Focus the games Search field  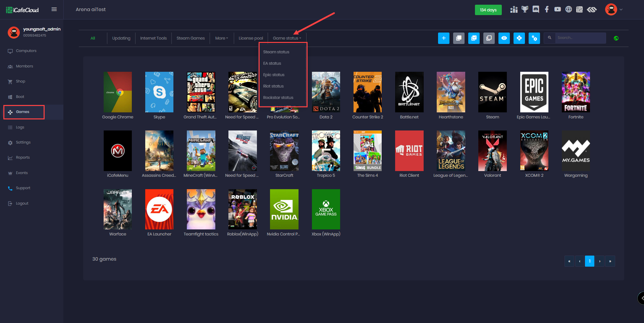(x=580, y=38)
